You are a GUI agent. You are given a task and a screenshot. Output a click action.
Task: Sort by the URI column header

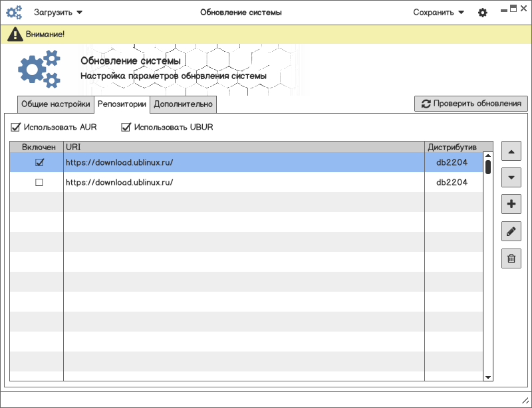click(x=243, y=147)
